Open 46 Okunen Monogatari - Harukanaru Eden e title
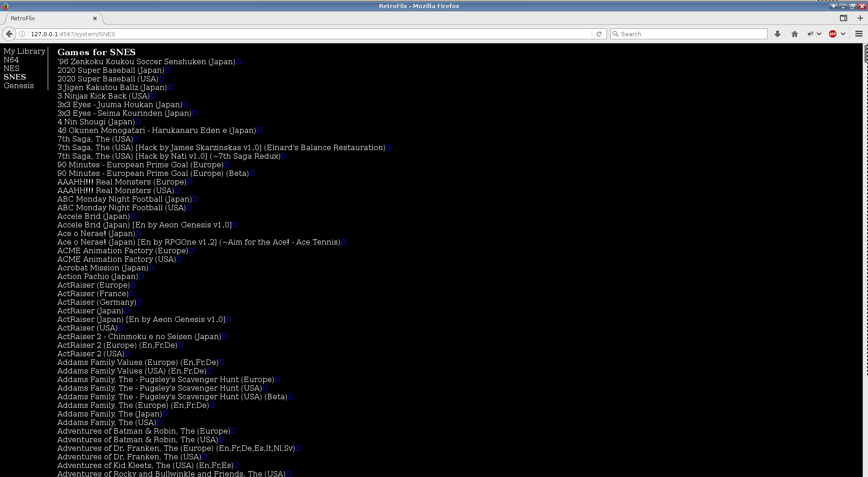Image resolution: width=868 pixels, height=477 pixels. (157, 130)
